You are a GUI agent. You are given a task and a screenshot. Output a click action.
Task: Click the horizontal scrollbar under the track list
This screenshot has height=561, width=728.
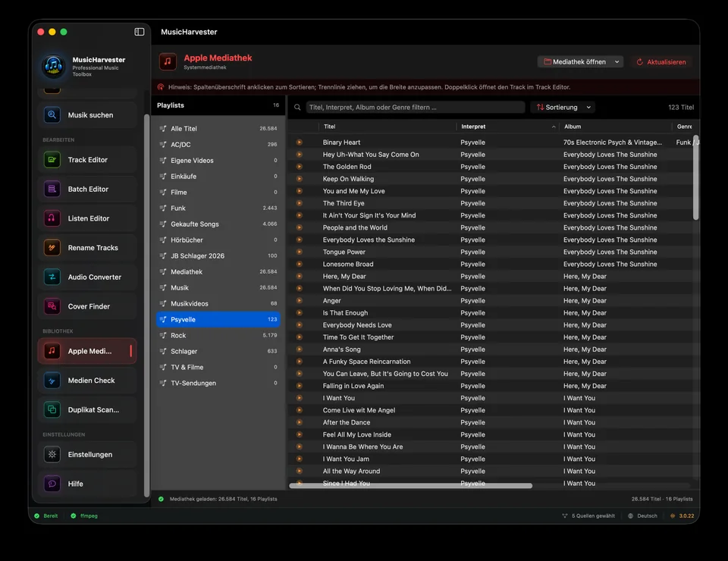[x=410, y=485]
